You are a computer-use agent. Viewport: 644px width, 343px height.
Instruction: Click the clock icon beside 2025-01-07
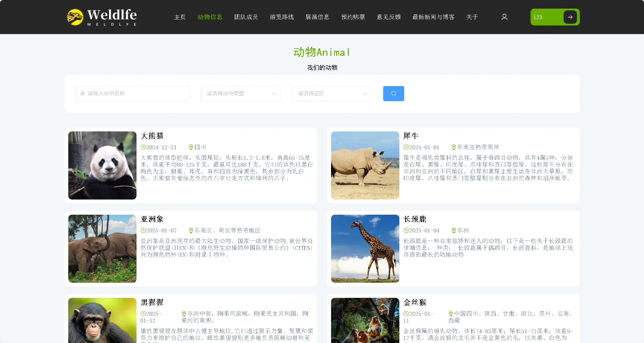click(143, 230)
